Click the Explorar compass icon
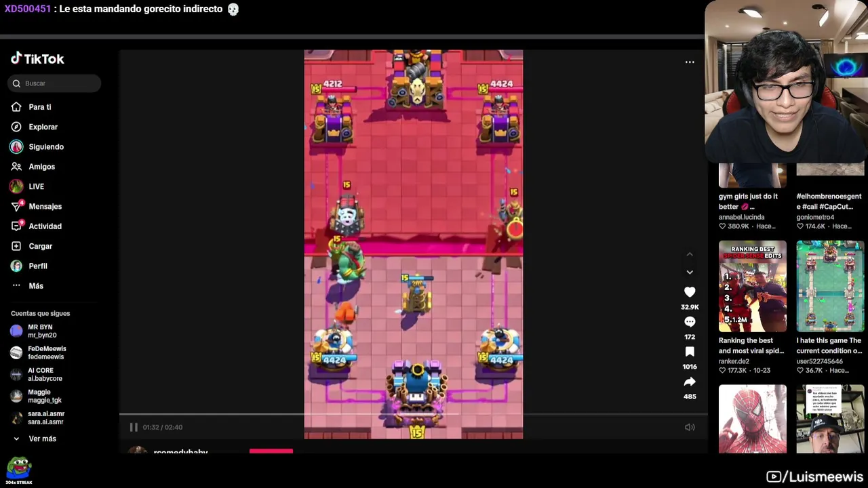Image resolution: width=868 pixels, height=488 pixels. click(x=16, y=127)
